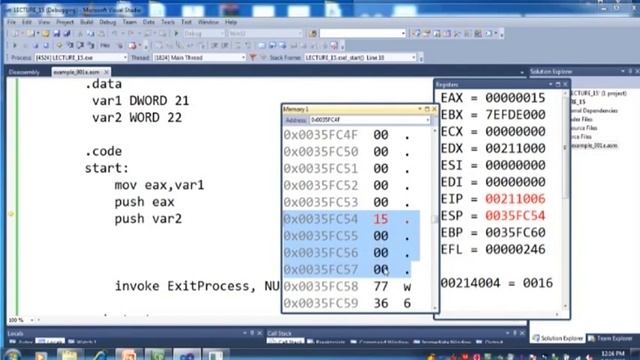Viewport: 640px width, 360px height.
Task: Toggle the red flag thread filter
Action: coord(253,58)
